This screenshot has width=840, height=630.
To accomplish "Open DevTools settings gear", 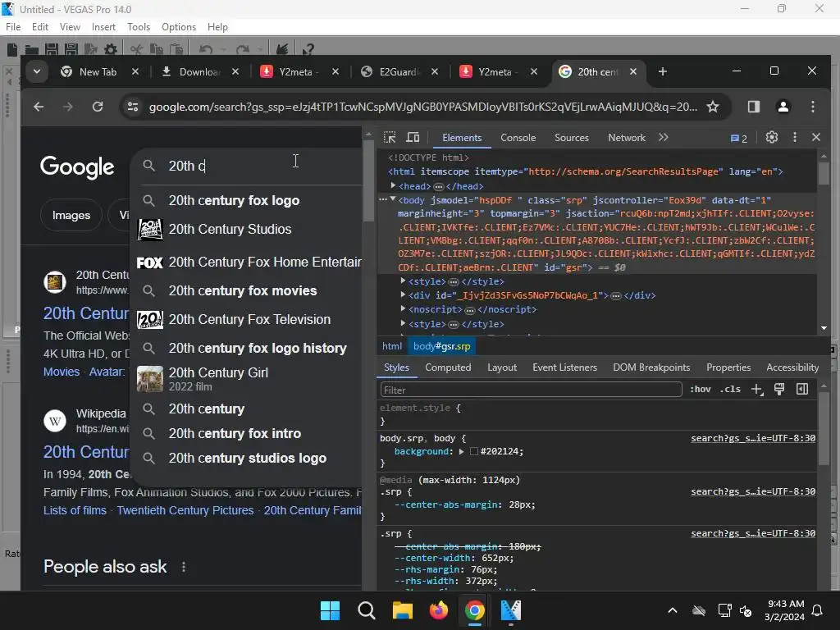I will pyautogui.click(x=771, y=138).
